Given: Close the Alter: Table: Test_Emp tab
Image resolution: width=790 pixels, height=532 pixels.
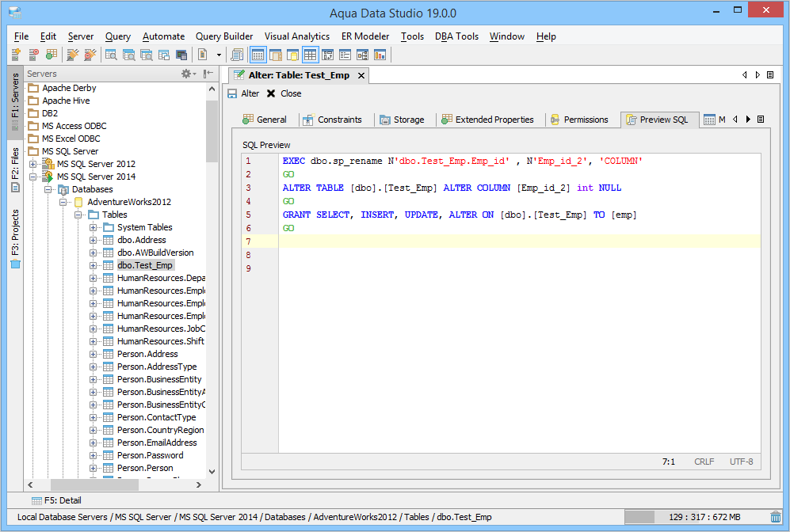Looking at the screenshot, I should click(361, 75).
